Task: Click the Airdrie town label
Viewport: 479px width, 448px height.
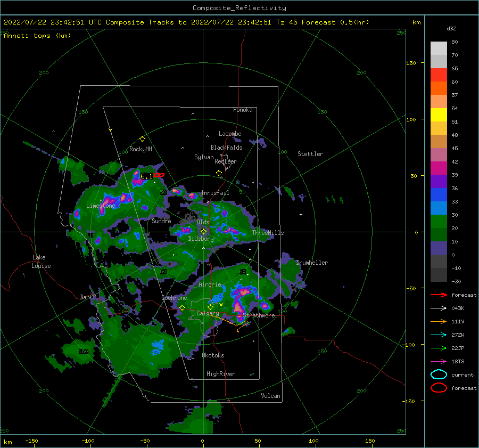Action: pos(210,284)
